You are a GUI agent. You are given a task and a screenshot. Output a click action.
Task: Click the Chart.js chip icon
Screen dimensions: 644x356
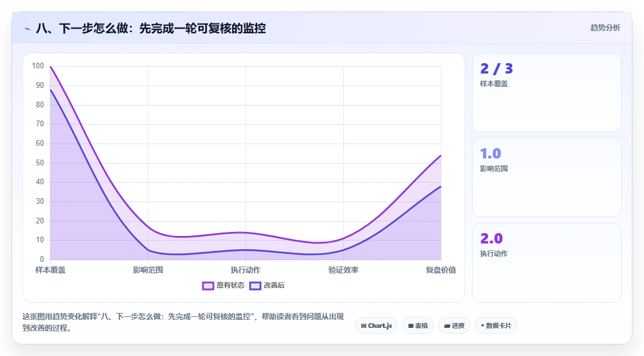(363, 326)
